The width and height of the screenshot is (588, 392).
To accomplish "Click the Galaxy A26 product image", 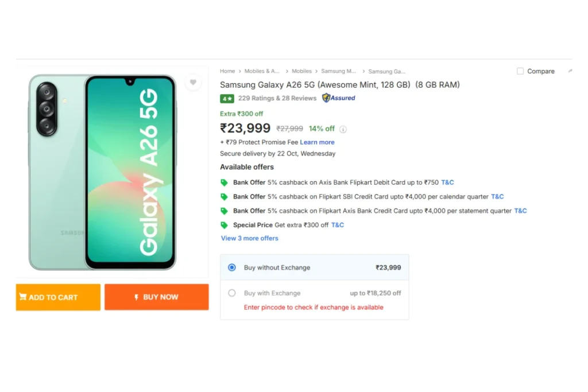I will 103,171.
